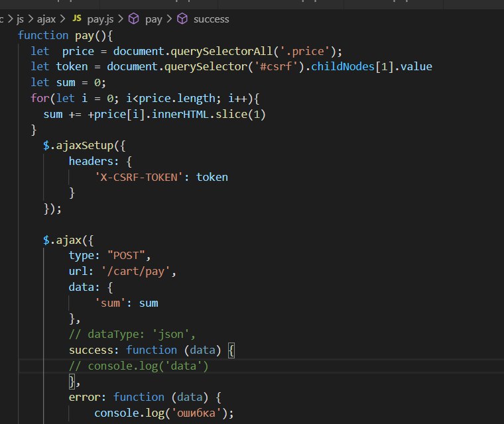Click breadcrumb chevron between js and ajax
This screenshot has width=504, height=424.
tap(31, 19)
